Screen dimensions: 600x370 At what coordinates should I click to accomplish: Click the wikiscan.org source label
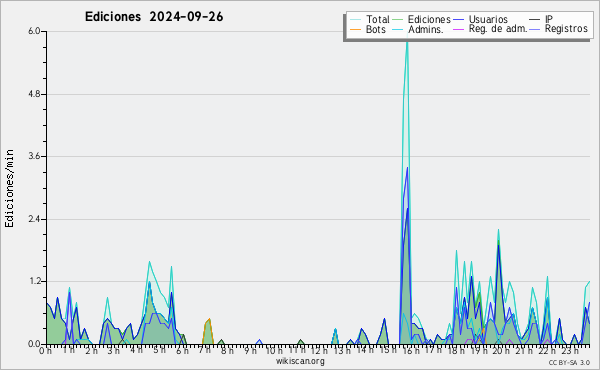click(300, 361)
